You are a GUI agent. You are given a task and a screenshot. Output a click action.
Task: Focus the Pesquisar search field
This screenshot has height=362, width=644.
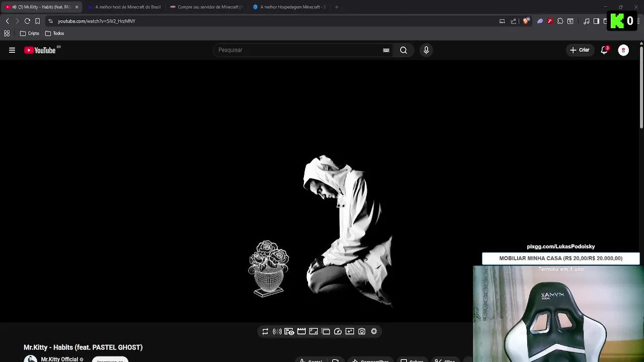299,50
